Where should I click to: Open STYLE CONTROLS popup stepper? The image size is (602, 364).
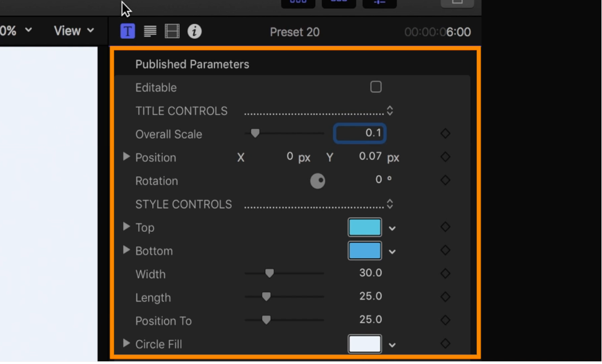(390, 204)
